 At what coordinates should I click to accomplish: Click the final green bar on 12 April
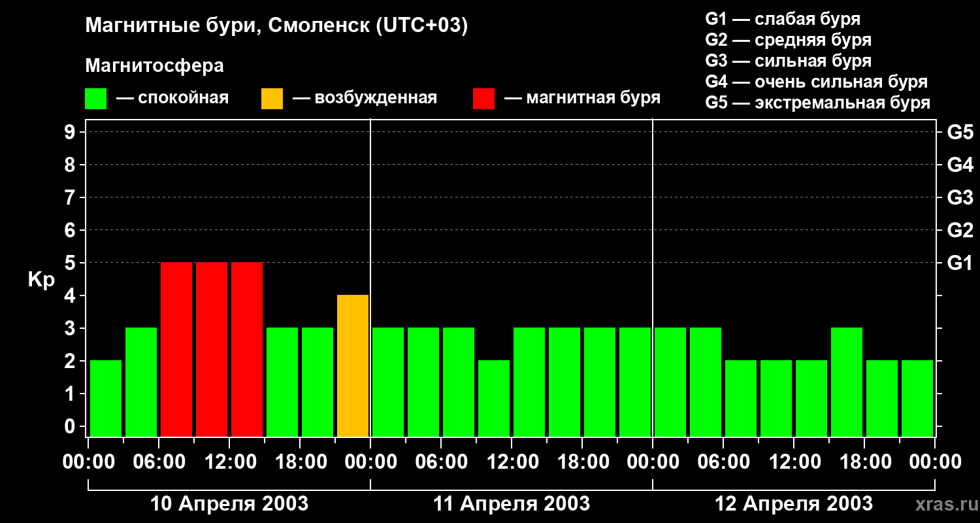click(x=917, y=398)
